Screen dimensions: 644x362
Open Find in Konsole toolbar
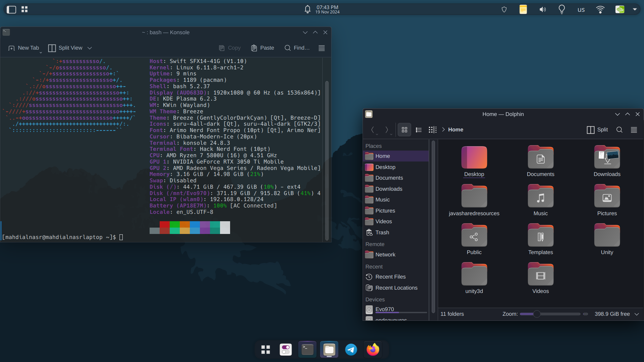[297, 48]
